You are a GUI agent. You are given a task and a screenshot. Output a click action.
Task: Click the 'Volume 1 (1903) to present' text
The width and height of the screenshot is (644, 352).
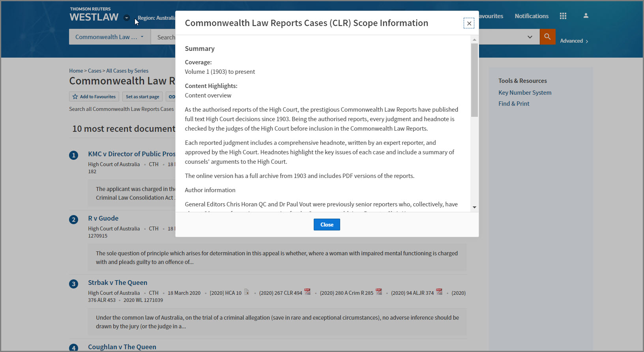tap(220, 72)
